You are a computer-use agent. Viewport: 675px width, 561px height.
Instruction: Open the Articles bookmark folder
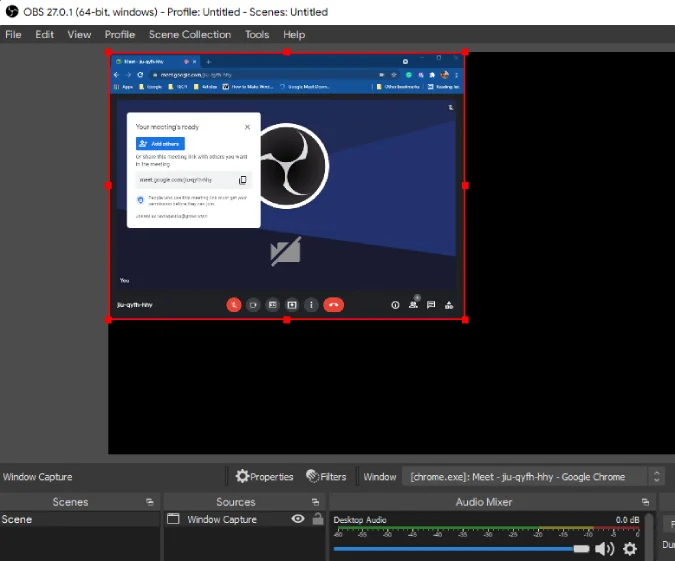(205, 87)
